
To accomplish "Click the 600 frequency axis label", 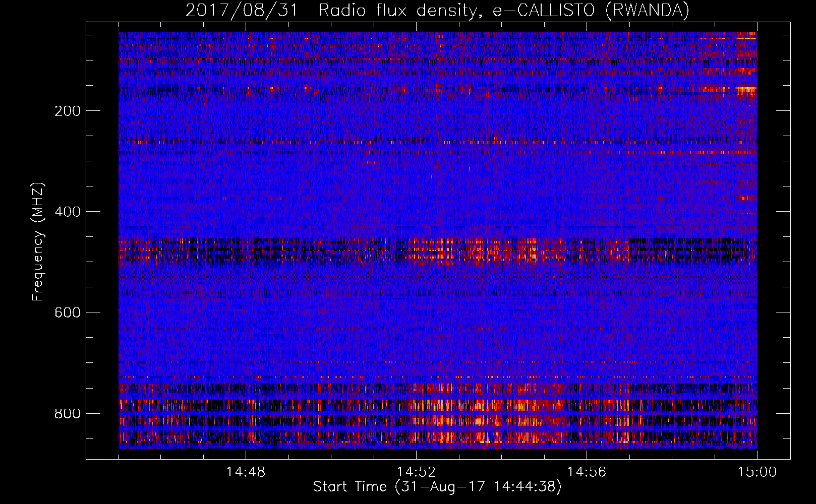I will click(x=68, y=312).
